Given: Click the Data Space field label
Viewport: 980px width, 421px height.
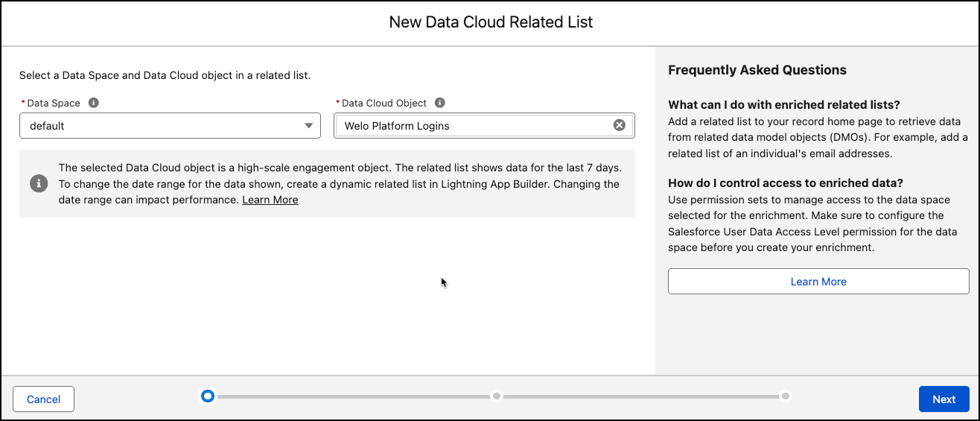Looking at the screenshot, I should [x=54, y=104].
